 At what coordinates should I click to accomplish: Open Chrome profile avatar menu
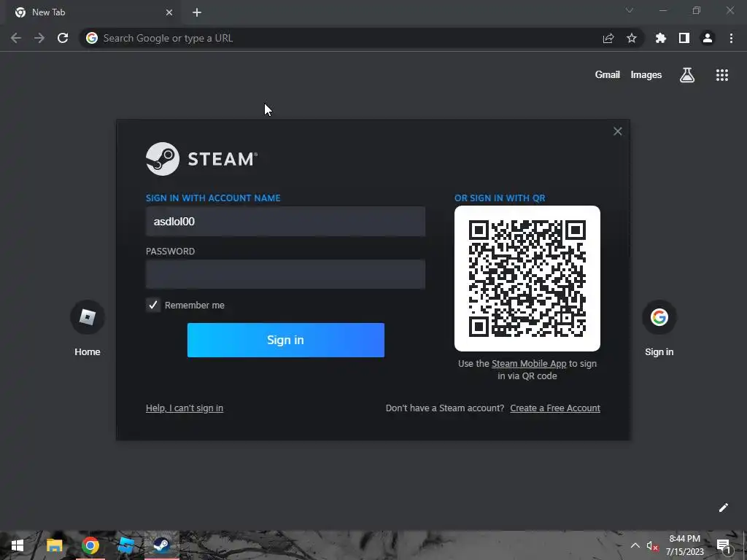pyautogui.click(x=708, y=38)
